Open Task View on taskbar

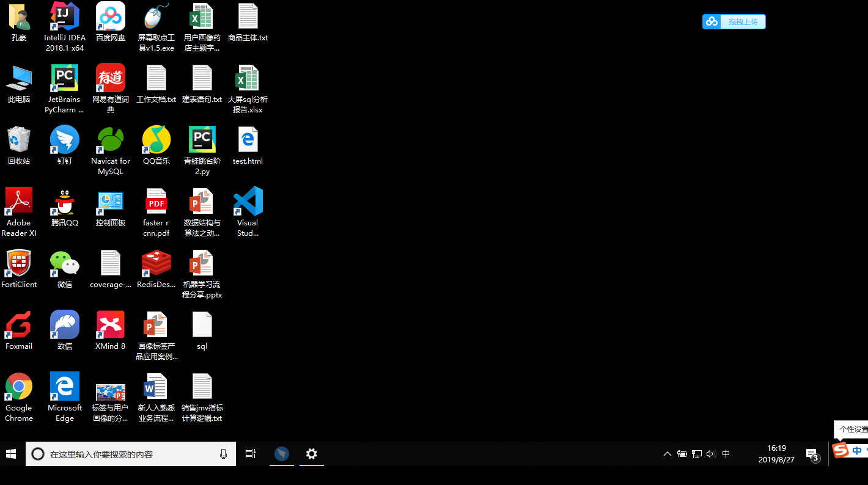pos(251,454)
